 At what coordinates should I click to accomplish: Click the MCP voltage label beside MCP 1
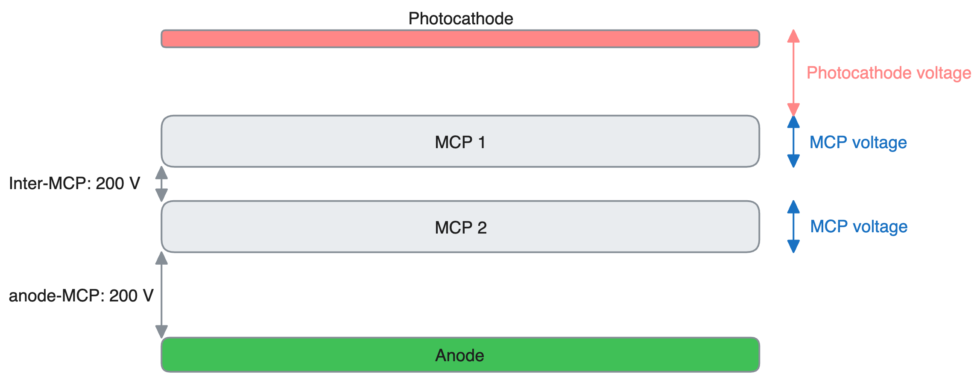click(x=858, y=143)
